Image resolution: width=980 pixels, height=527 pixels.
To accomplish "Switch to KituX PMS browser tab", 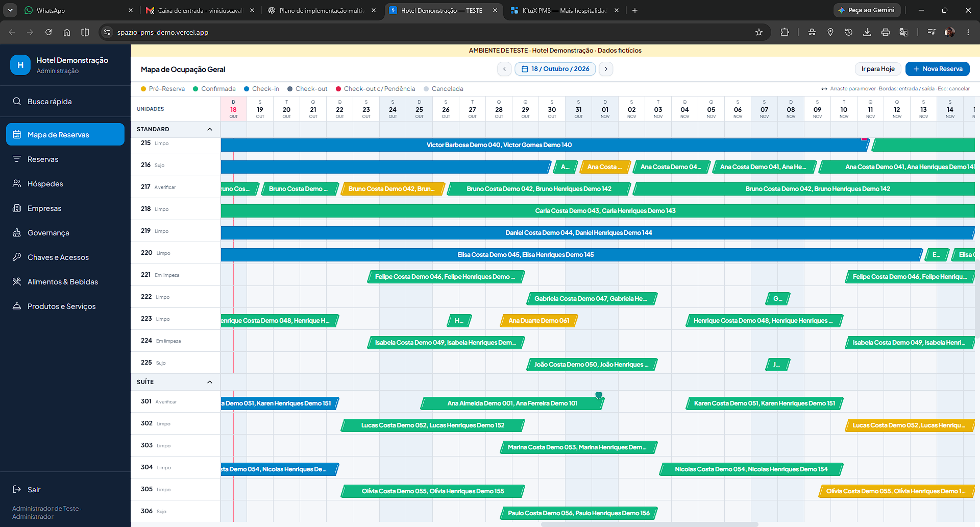I will coord(565,10).
